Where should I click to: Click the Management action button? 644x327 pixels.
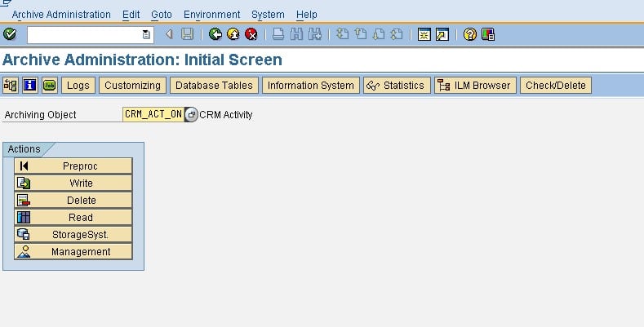(73, 252)
